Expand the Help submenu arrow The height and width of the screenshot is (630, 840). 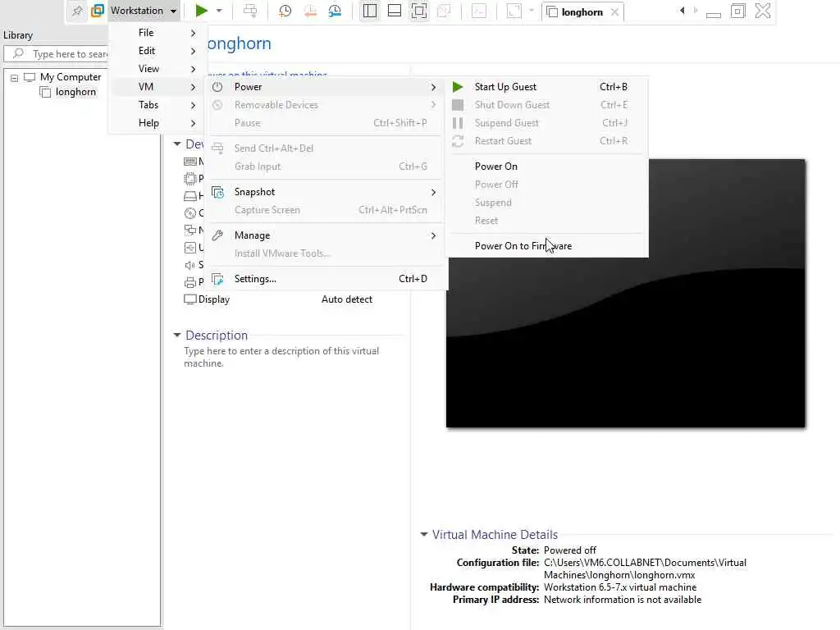point(193,123)
